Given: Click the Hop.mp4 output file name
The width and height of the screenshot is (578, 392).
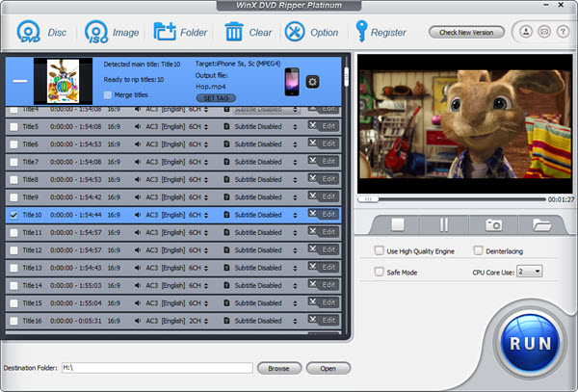Looking at the screenshot, I should [210, 87].
